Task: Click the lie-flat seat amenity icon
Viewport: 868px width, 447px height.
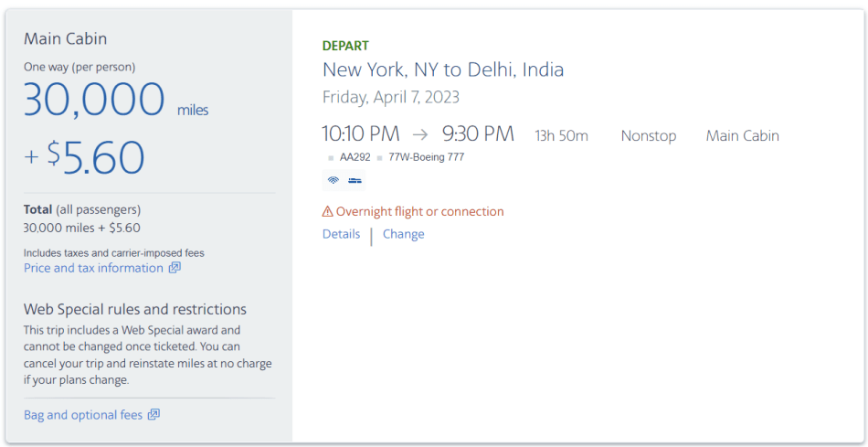Action: [355, 180]
